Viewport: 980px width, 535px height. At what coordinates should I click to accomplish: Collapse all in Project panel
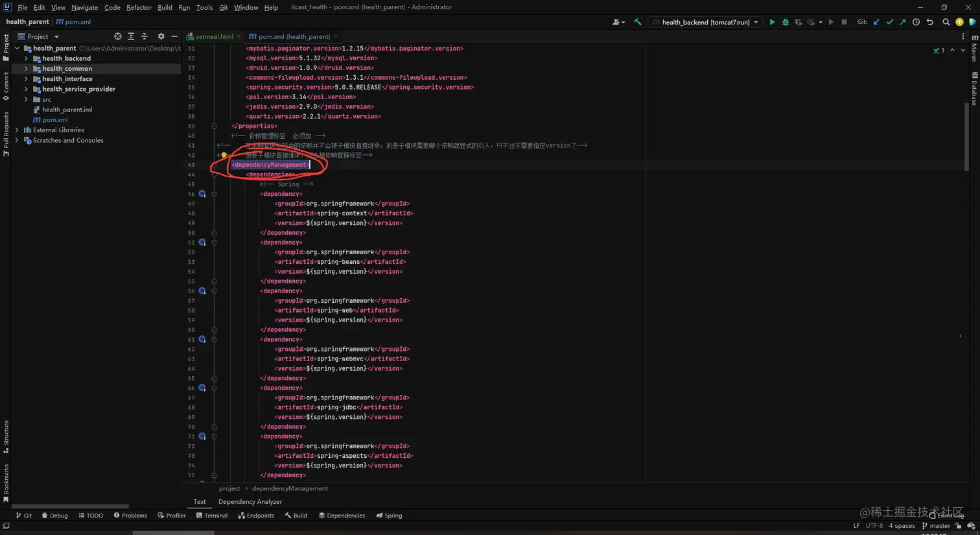[145, 36]
